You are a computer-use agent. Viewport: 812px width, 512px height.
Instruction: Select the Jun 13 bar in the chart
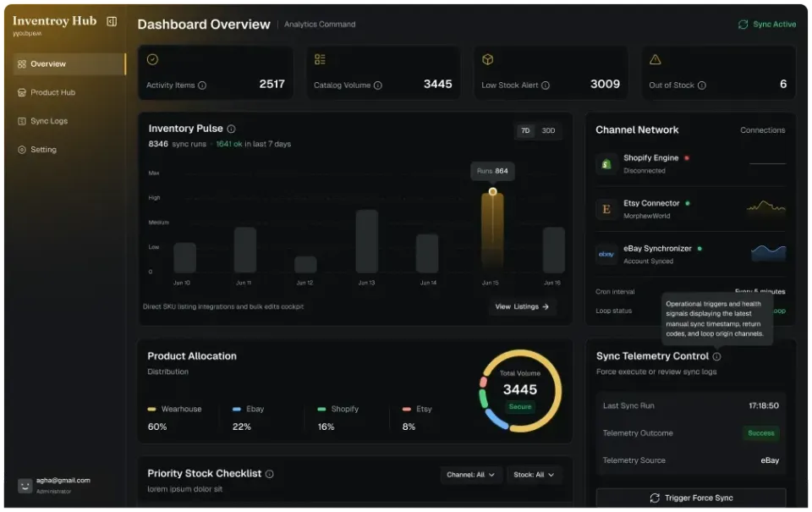366,241
